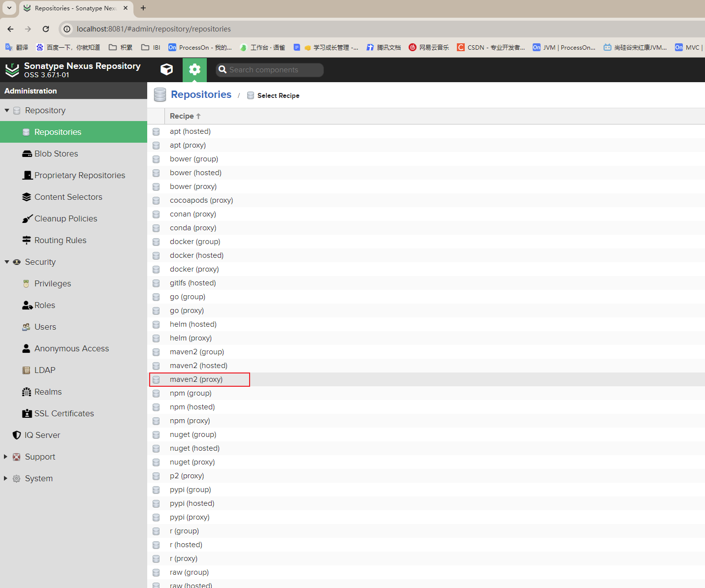Open Cleanup Policies from sidebar
The height and width of the screenshot is (588, 705).
[x=65, y=218]
